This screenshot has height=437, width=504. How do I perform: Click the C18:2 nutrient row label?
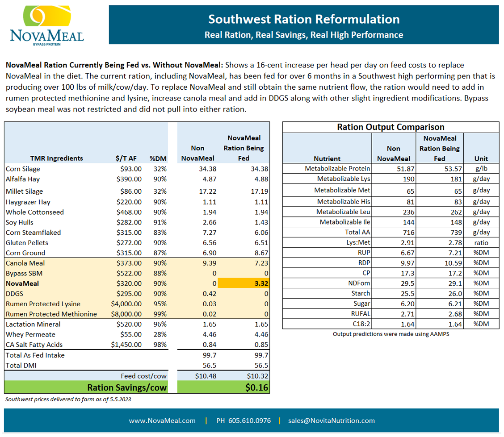[x=361, y=324]
